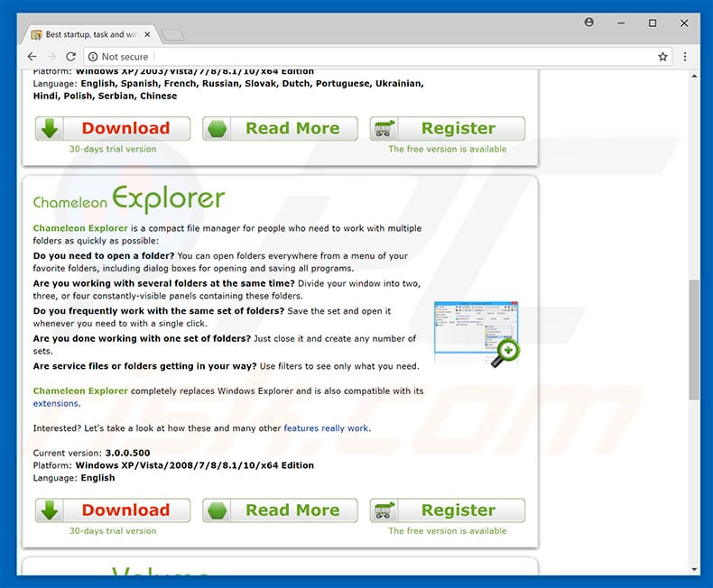Open the features really work link

(326, 428)
